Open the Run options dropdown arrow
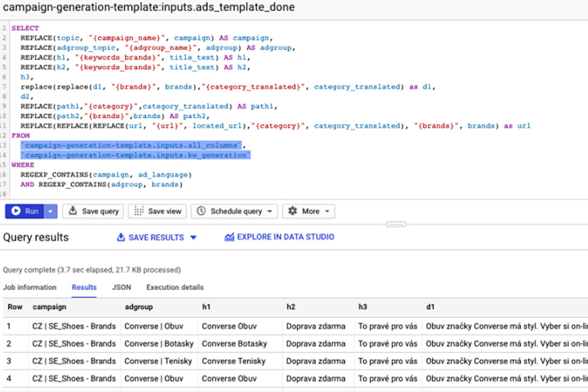Image resolution: width=588 pixels, height=392 pixels. pyautogui.click(x=51, y=211)
